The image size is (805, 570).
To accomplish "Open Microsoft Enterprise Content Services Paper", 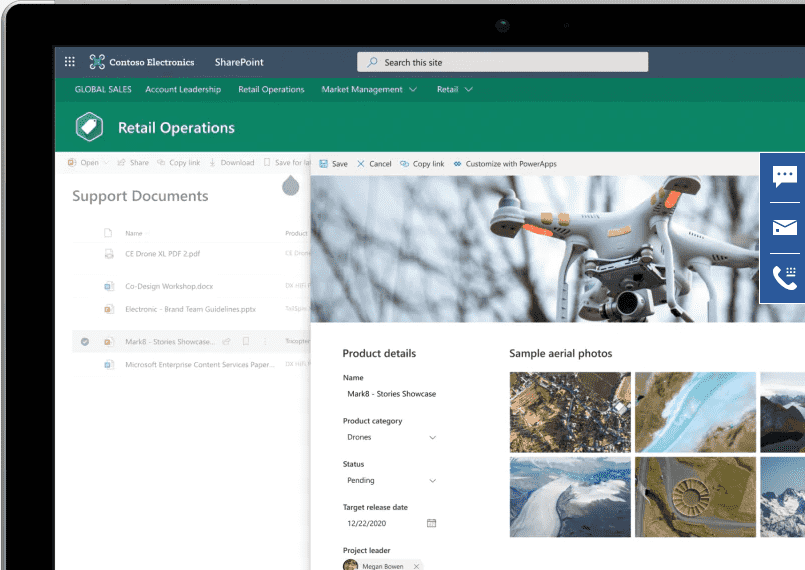I will coord(200,365).
